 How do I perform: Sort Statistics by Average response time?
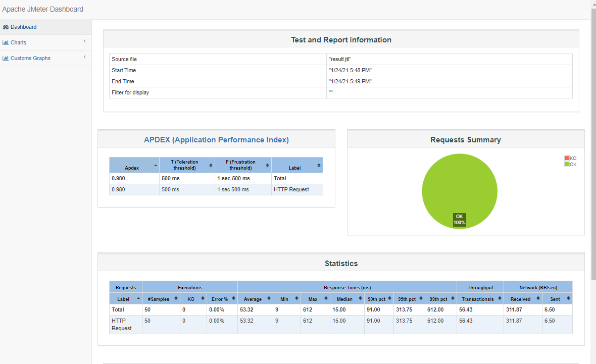pos(269,298)
